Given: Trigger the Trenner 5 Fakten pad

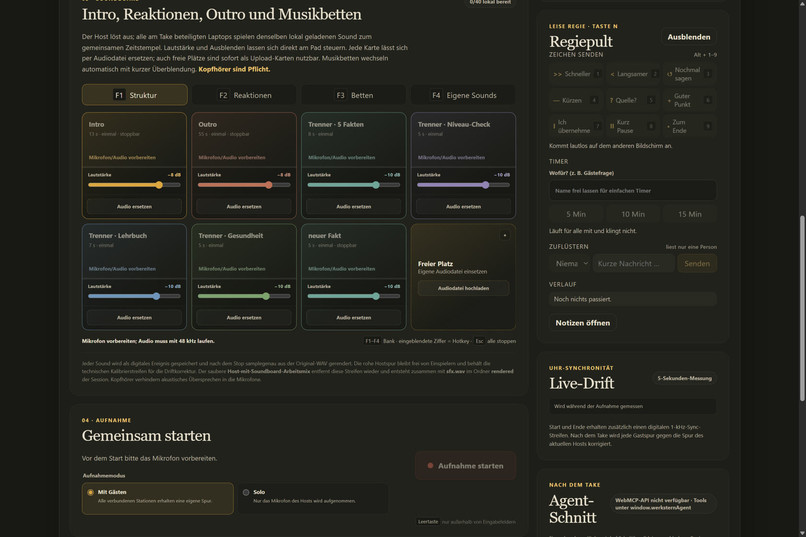Looking at the screenshot, I should tap(354, 139).
